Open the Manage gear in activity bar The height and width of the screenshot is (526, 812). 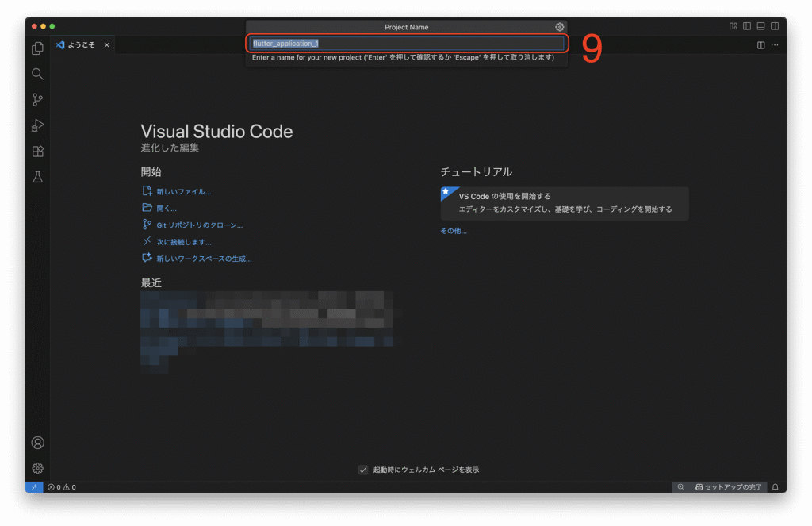click(37, 468)
